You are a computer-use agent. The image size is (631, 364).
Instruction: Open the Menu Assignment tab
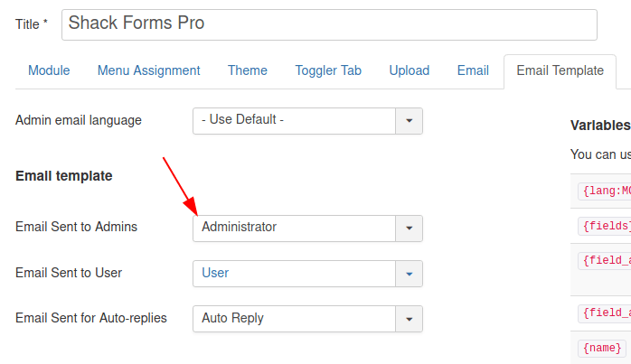point(148,70)
